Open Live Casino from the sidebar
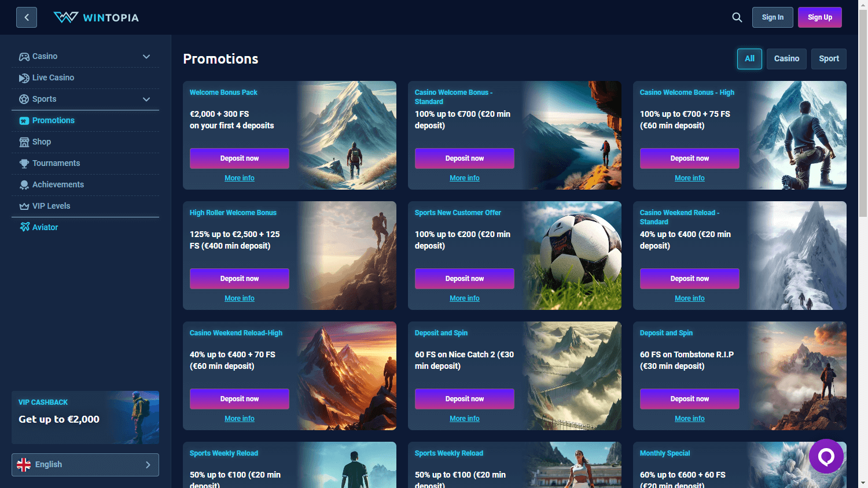The width and height of the screenshot is (868, 488). pyautogui.click(x=85, y=78)
